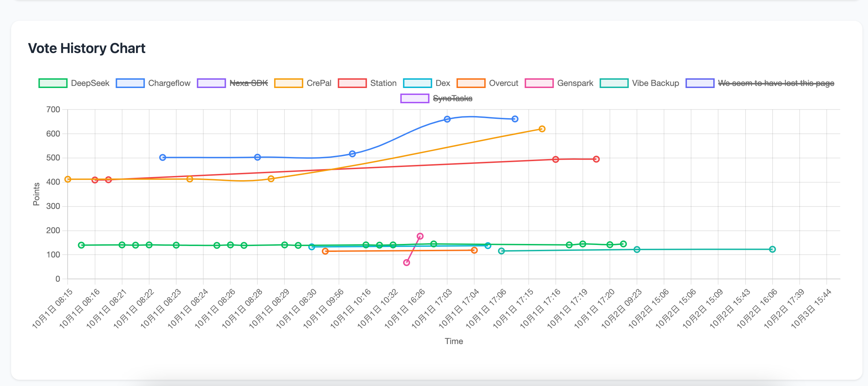Click the CrePal orange legend swatch
Screen dimensions: 868x386
[x=288, y=83]
